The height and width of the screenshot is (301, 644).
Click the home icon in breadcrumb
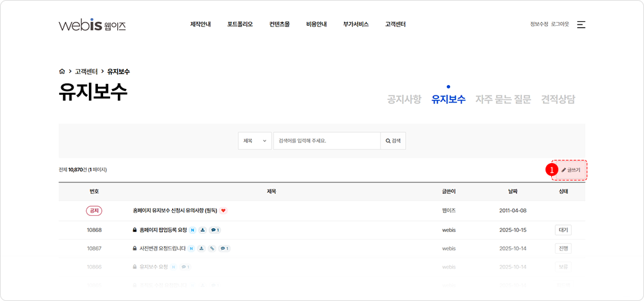coord(62,72)
